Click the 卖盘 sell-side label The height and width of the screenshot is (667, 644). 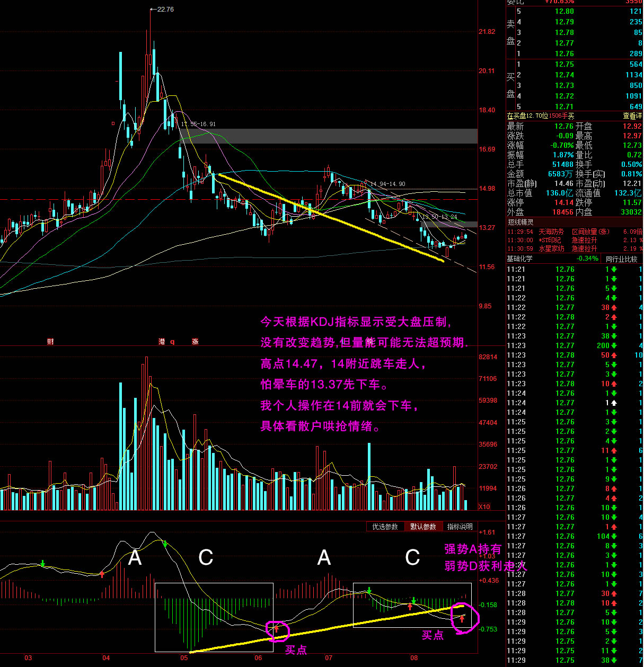click(510, 32)
